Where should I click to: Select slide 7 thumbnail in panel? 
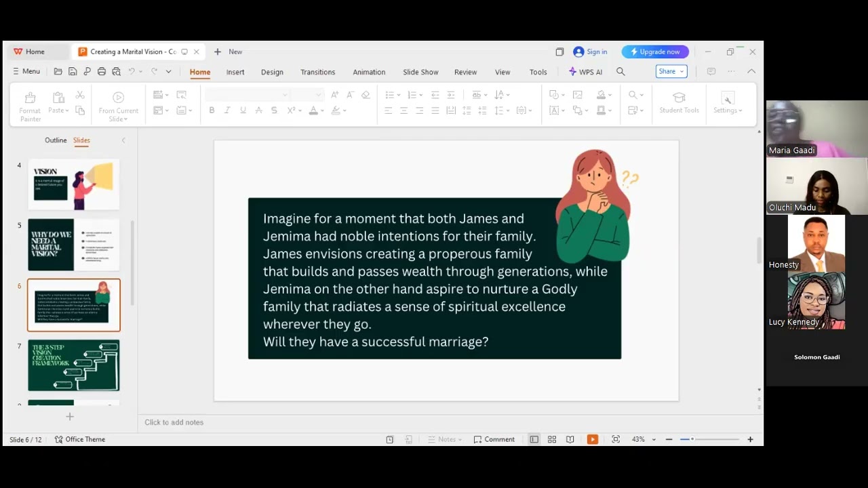[x=73, y=365]
